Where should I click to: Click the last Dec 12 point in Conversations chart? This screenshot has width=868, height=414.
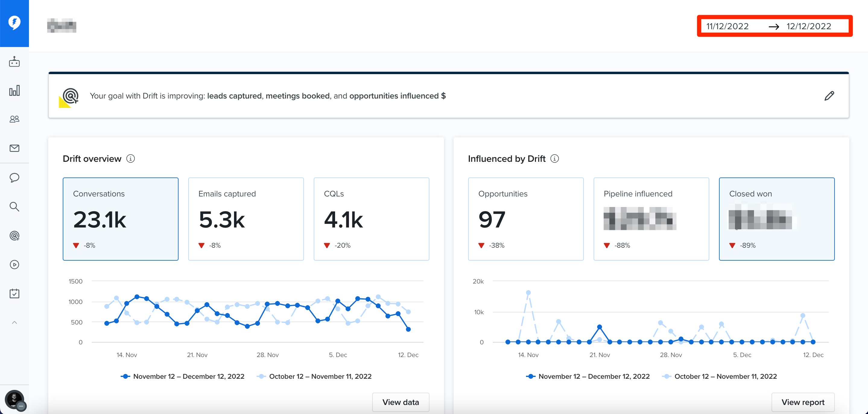coord(408,329)
